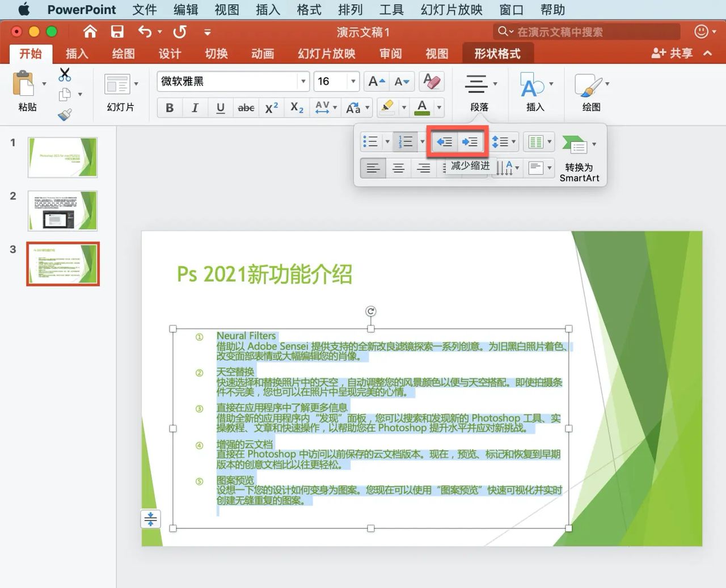726x588 pixels.
Task: Open the 审阅 ribbon tab
Action: (391, 53)
